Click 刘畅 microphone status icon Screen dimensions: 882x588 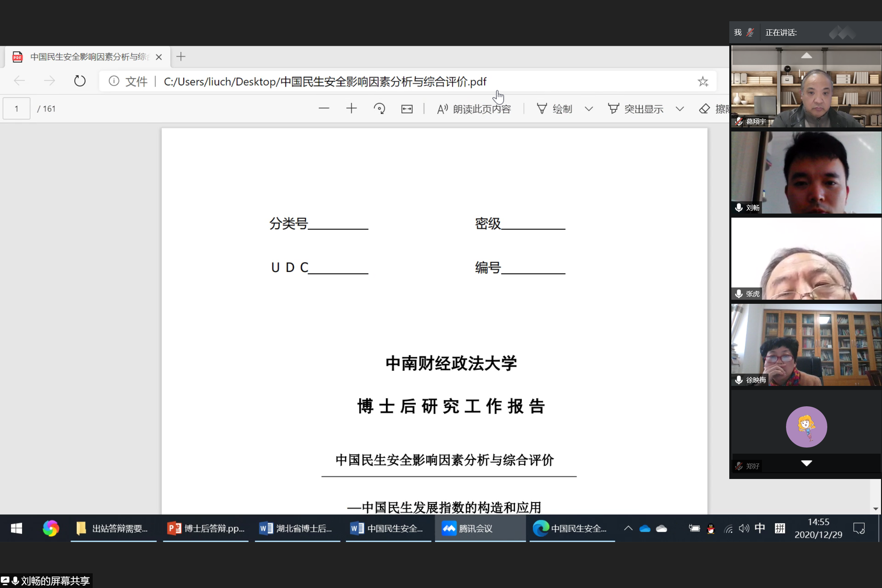click(739, 207)
